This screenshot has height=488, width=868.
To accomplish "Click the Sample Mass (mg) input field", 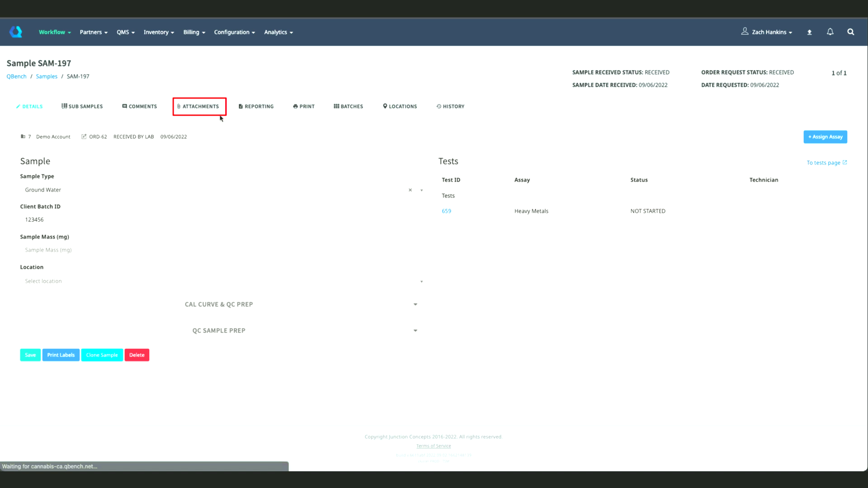I will [x=222, y=250].
